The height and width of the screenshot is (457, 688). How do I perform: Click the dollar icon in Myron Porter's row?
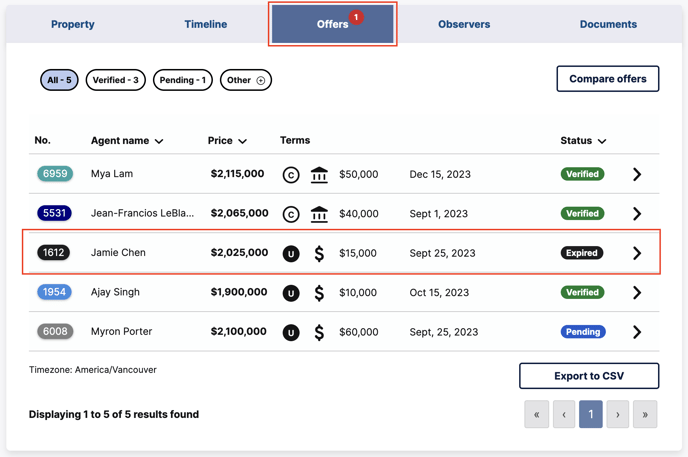pos(319,332)
